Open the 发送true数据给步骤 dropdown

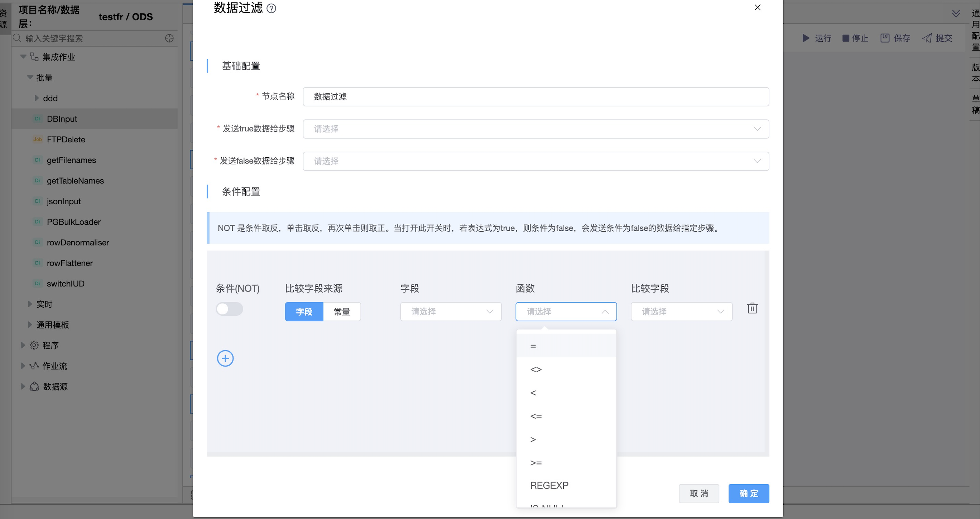point(535,129)
